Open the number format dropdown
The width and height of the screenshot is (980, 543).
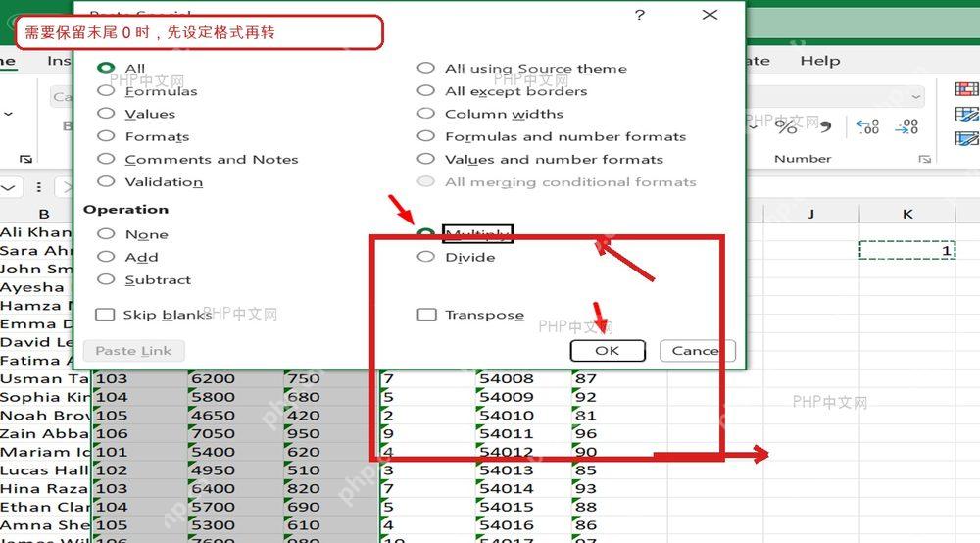pos(916,97)
